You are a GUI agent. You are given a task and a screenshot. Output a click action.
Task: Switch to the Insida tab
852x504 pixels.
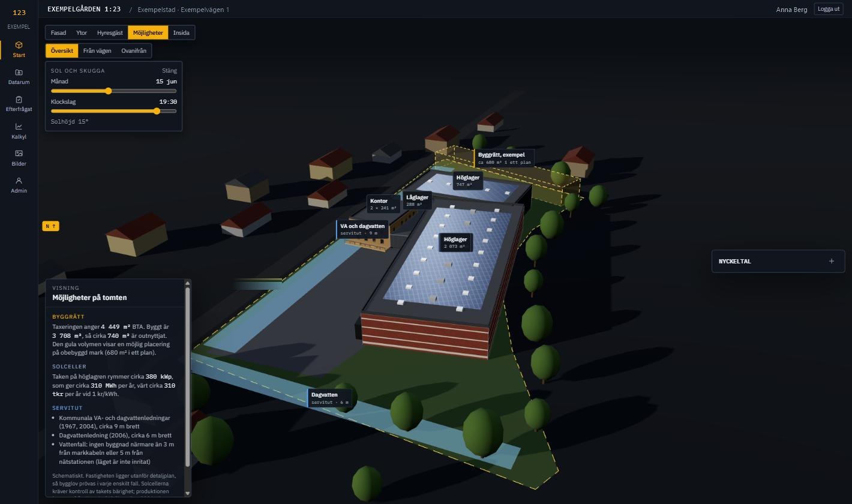tap(181, 32)
